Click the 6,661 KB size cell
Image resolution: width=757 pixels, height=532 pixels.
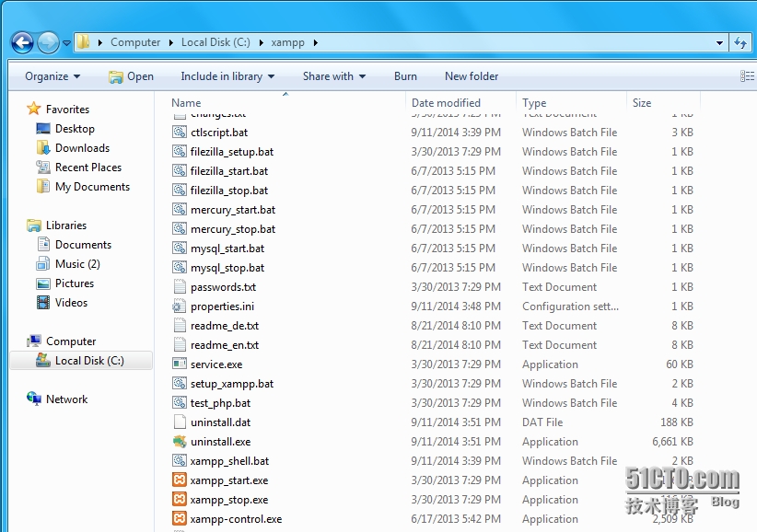point(672,441)
